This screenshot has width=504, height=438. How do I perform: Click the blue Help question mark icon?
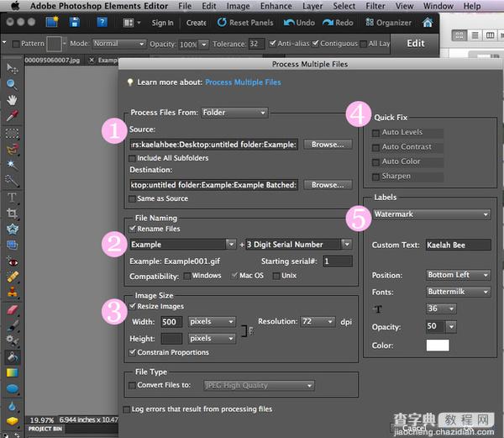click(x=102, y=22)
